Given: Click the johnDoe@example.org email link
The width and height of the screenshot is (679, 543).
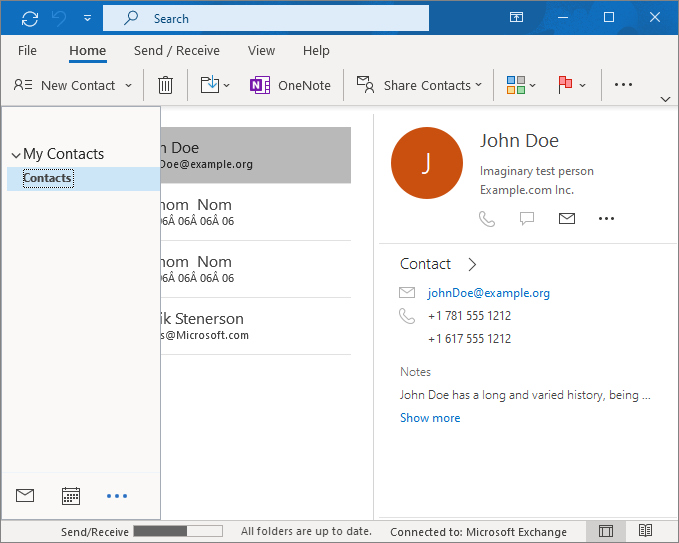Looking at the screenshot, I should (488, 293).
